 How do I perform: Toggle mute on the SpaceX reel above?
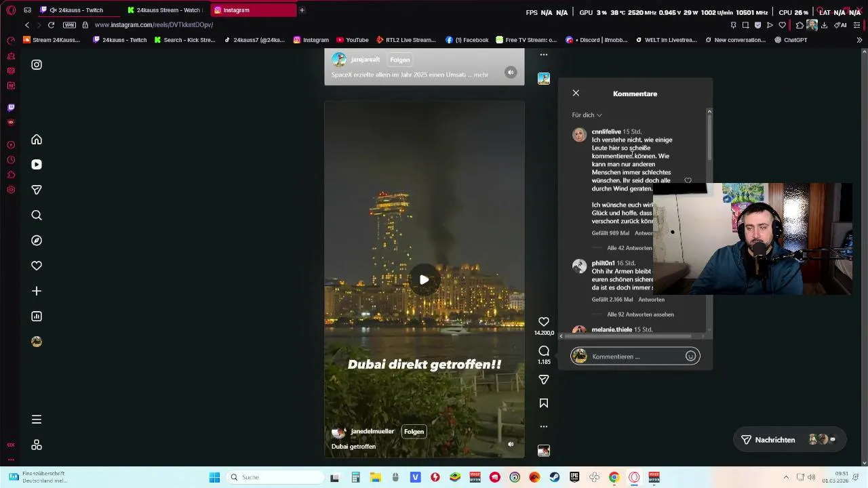click(511, 73)
